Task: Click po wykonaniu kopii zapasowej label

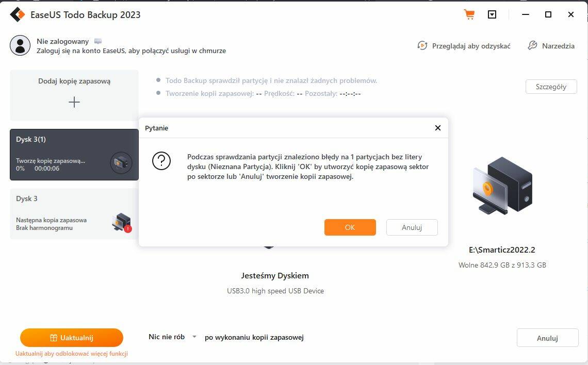Action: [254, 337]
